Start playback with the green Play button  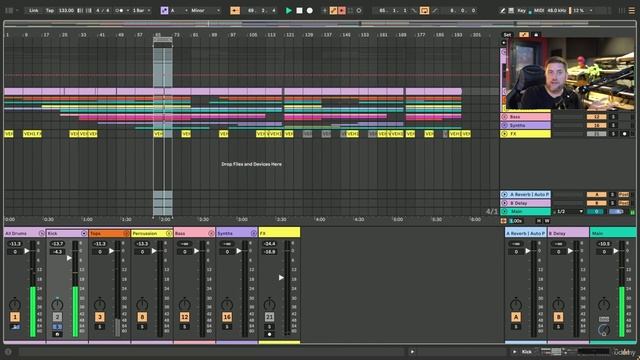pos(289,11)
